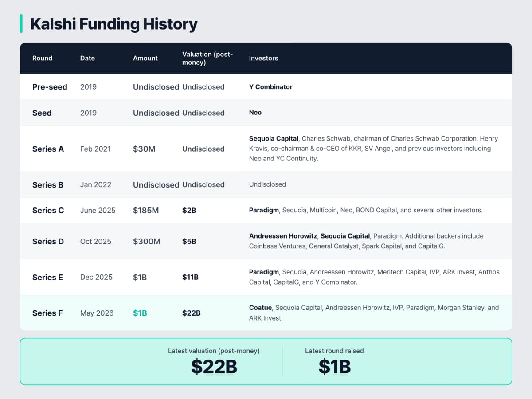The height and width of the screenshot is (399, 532).
Task: Click the $30M amount cell
Action: [x=144, y=149]
